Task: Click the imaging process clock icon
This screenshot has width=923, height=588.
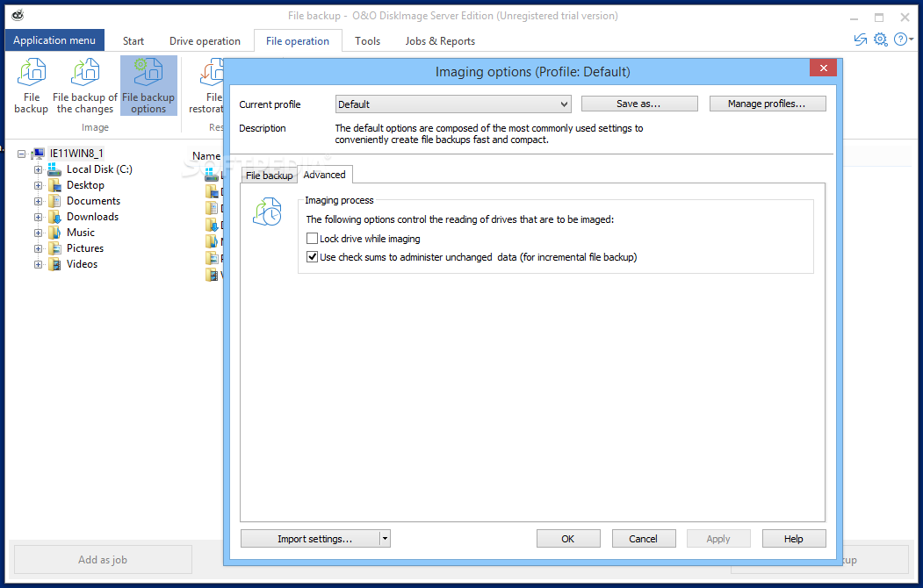Action: [x=267, y=212]
